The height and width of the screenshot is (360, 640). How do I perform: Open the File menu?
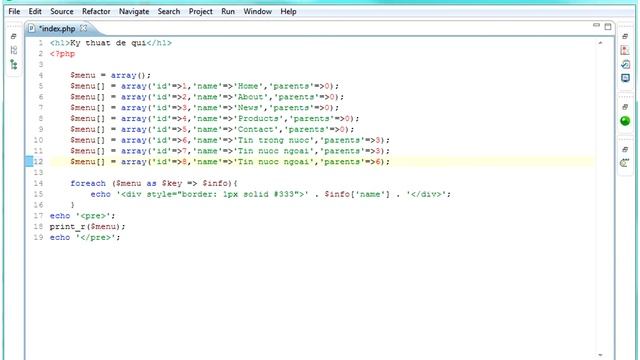point(14,11)
